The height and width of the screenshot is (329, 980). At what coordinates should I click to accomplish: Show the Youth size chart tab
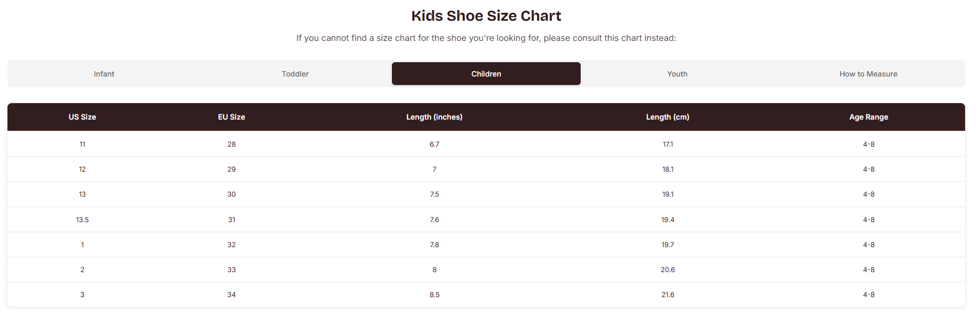(x=677, y=74)
